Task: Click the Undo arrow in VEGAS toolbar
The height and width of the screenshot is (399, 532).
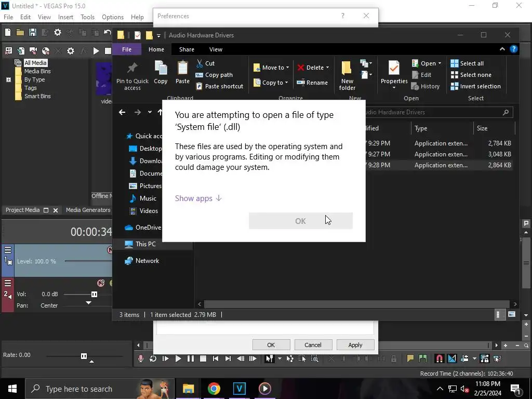Action: pyautogui.click(x=108, y=32)
